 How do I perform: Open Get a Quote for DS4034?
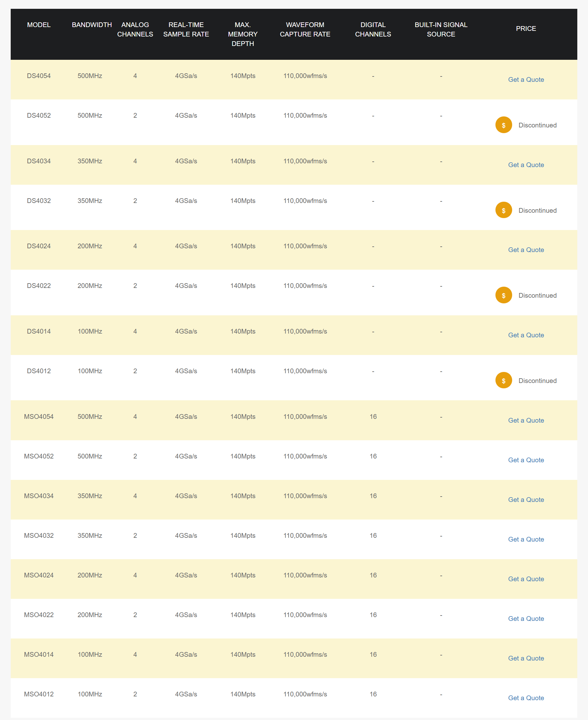[x=526, y=165]
